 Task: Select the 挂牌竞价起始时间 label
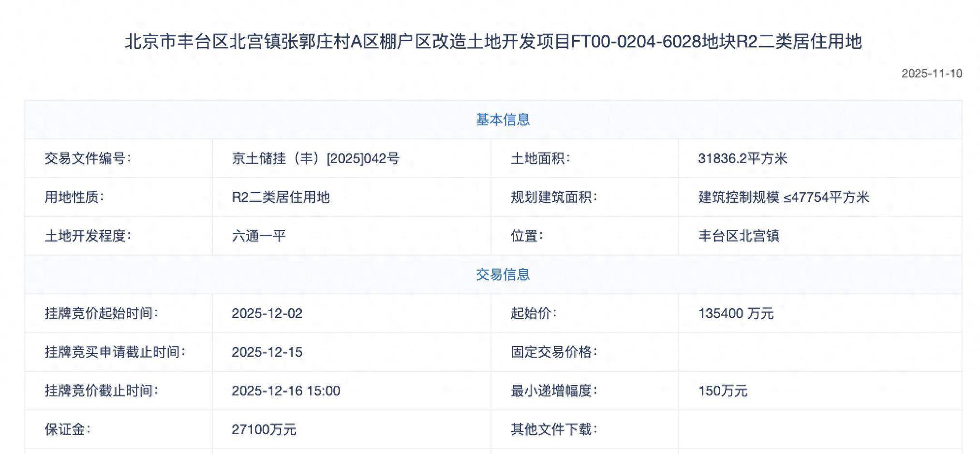[x=101, y=313]
